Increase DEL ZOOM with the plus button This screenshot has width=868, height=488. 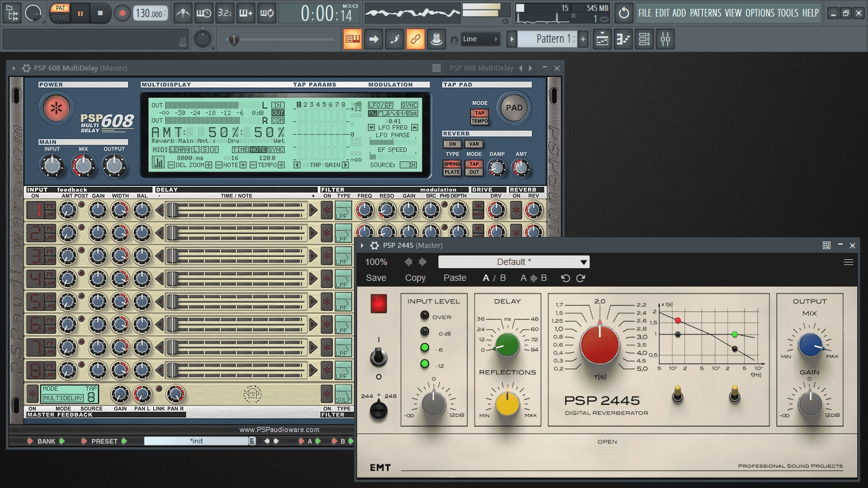[x=210, y=165]
